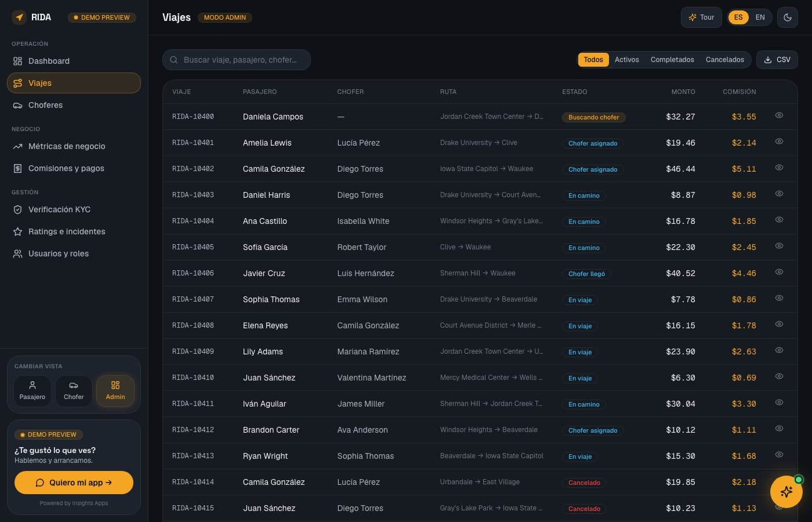View details of trip RIDA-10401
This screenshot has height=522, width=812.
779,142
